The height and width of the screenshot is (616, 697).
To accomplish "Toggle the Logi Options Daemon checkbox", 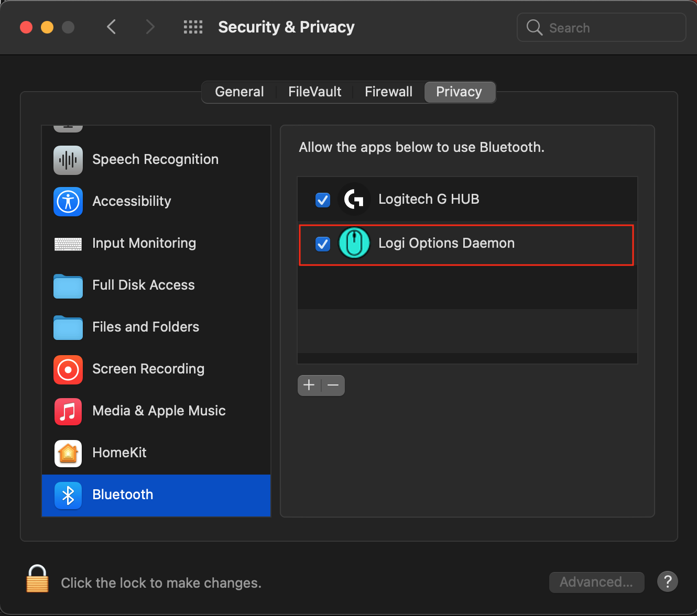I will pos(323,244).
